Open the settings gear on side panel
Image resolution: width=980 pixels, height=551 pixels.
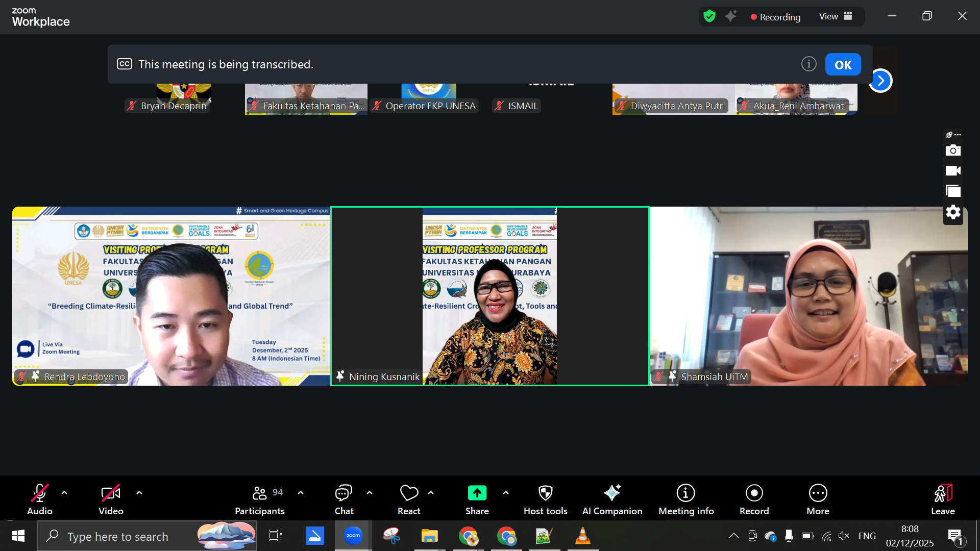pos(952,212)
